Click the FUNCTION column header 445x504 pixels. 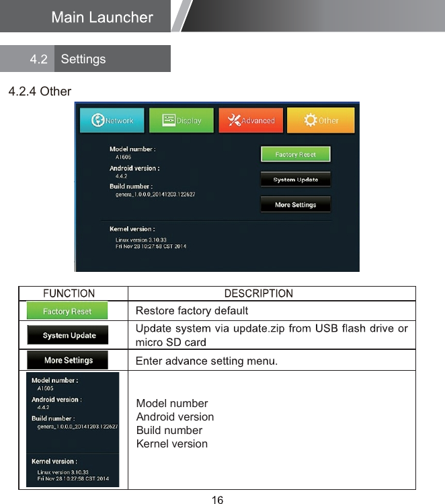(69, 293)
